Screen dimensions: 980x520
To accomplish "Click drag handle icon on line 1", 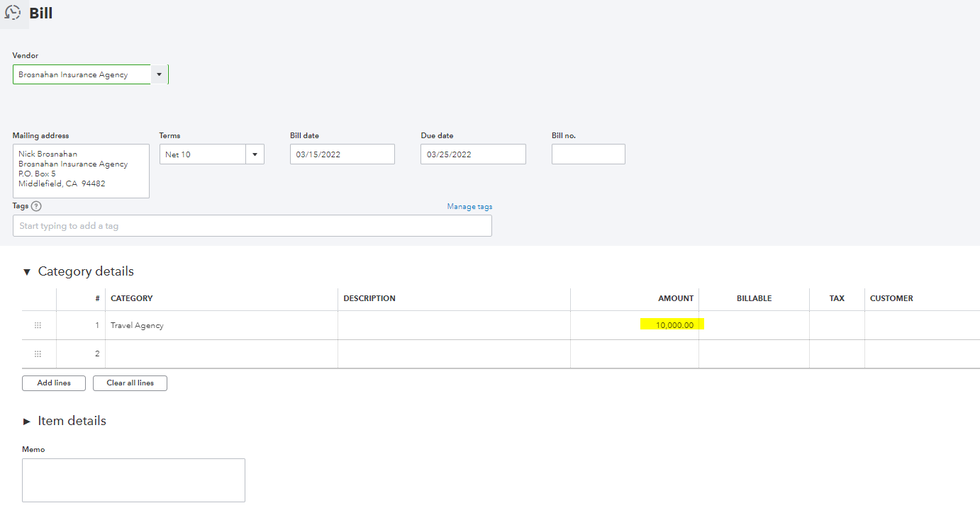I will click(x=38, y=325).
